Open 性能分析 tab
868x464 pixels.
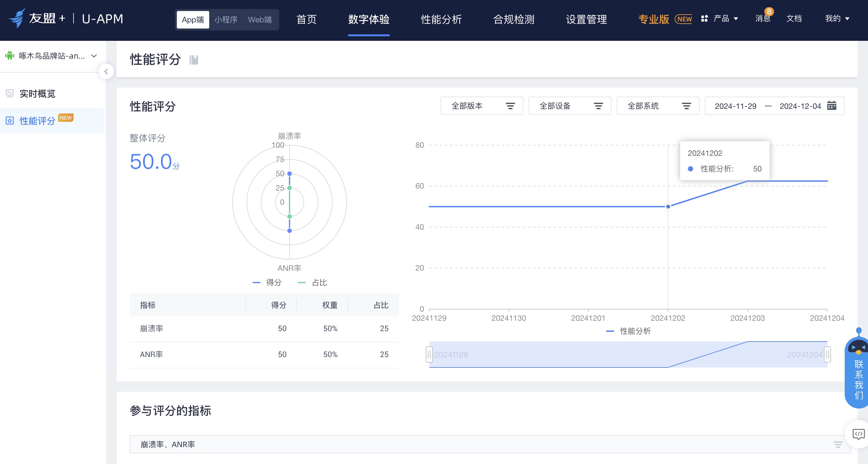(x=441, y=19)
